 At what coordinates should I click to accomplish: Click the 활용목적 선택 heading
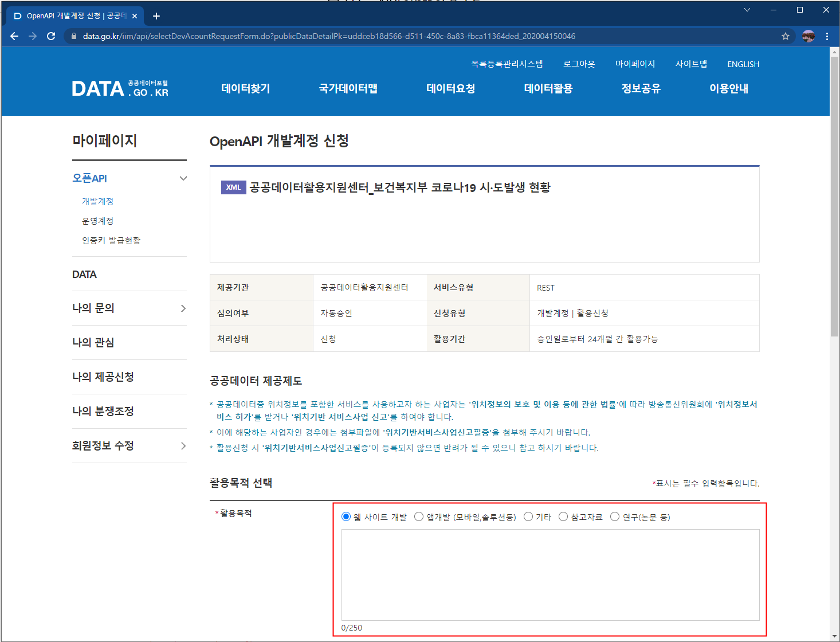pos(241,483)
